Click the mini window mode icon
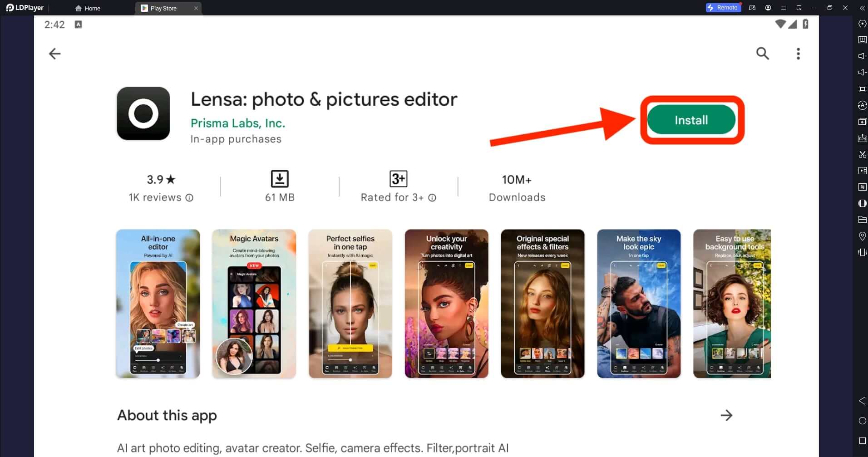The image size is (868, 457). [x=799, y=8]
